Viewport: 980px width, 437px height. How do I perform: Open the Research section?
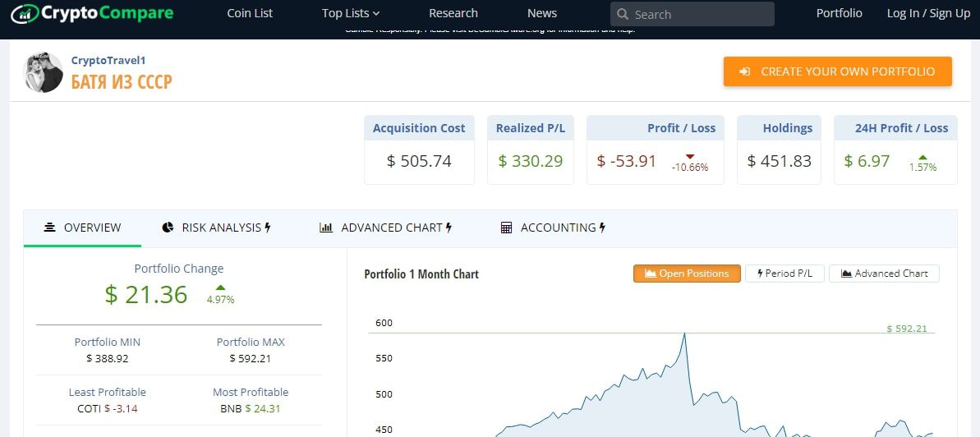tap(453, 13)
